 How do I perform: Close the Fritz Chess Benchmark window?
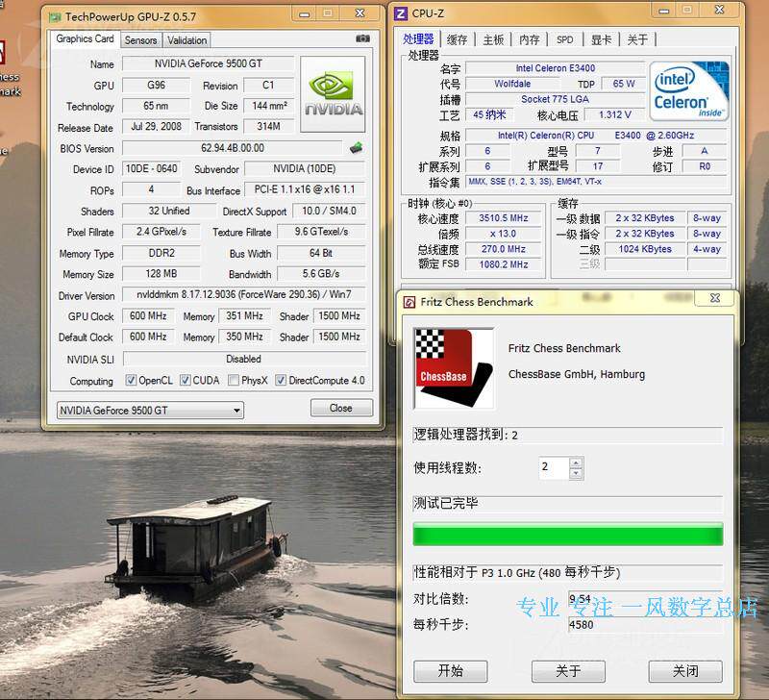click(715, 298)
